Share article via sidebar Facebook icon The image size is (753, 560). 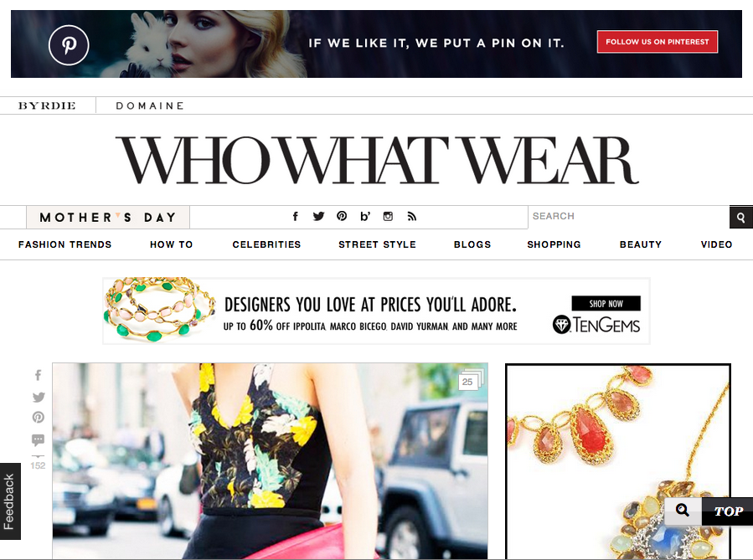point(38,375)
